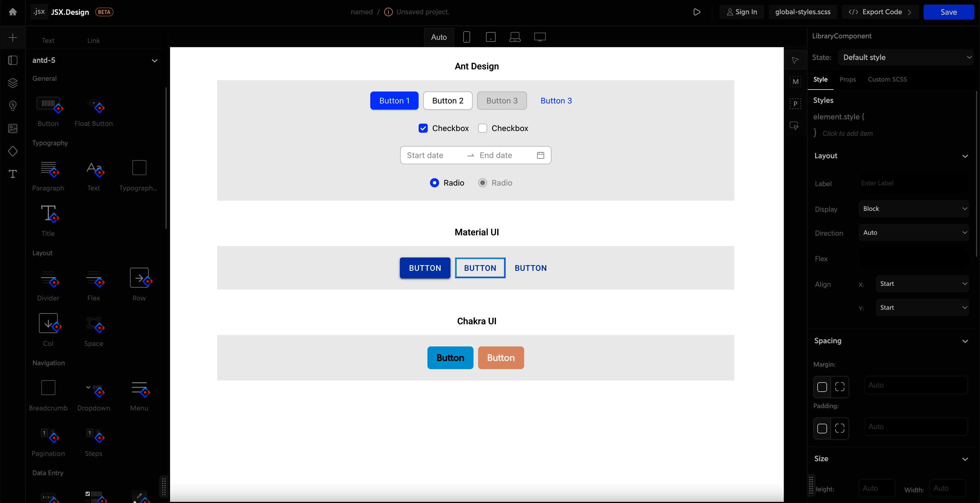Switch to tablet viewport preview icon

pyautogui.click(x=490, y=37)
